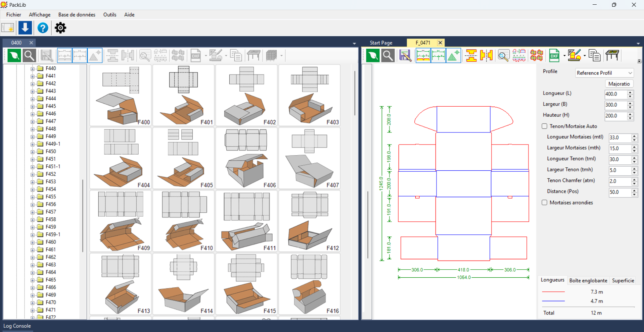Toggle the green triangle origin icon in F_0471

pyautogui.click(x=453, y=56)
